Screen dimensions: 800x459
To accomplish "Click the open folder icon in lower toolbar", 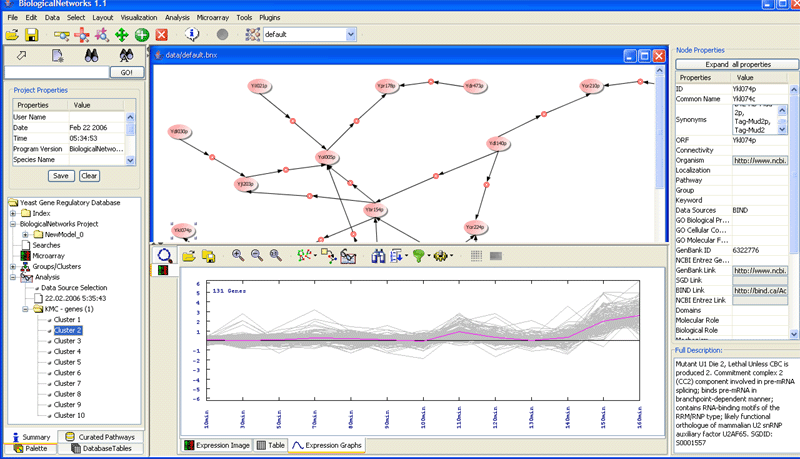I will click(189, 256).
